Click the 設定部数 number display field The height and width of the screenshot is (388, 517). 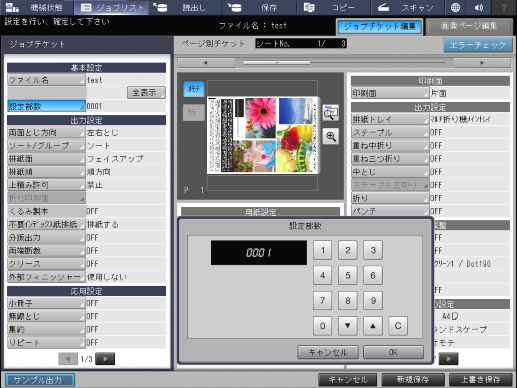[x=259, y=253]
